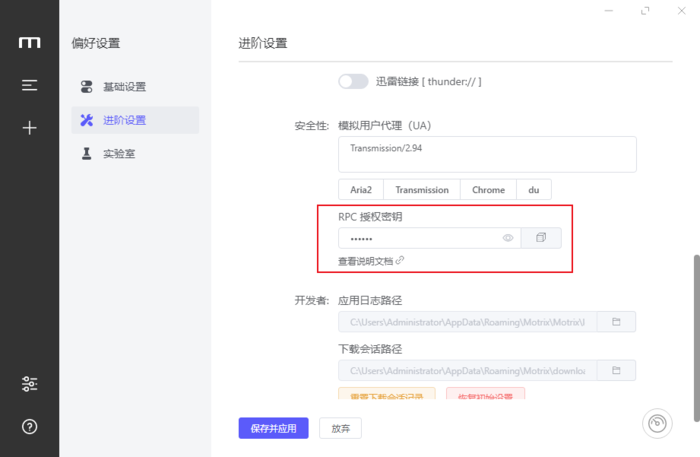Click the button right of the RPC key field
This screenshot has height=457, width=700.
541,238
